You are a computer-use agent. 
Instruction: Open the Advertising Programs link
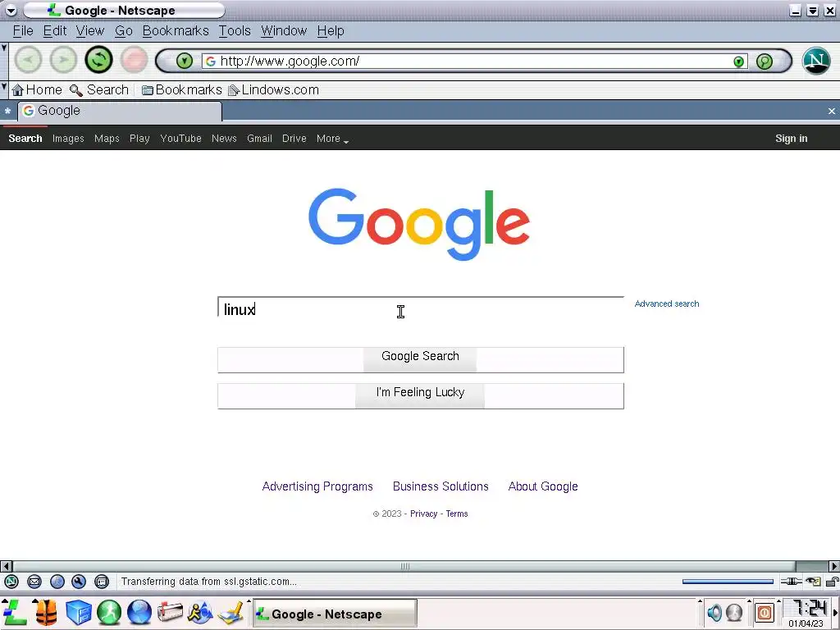pos(317,486)
